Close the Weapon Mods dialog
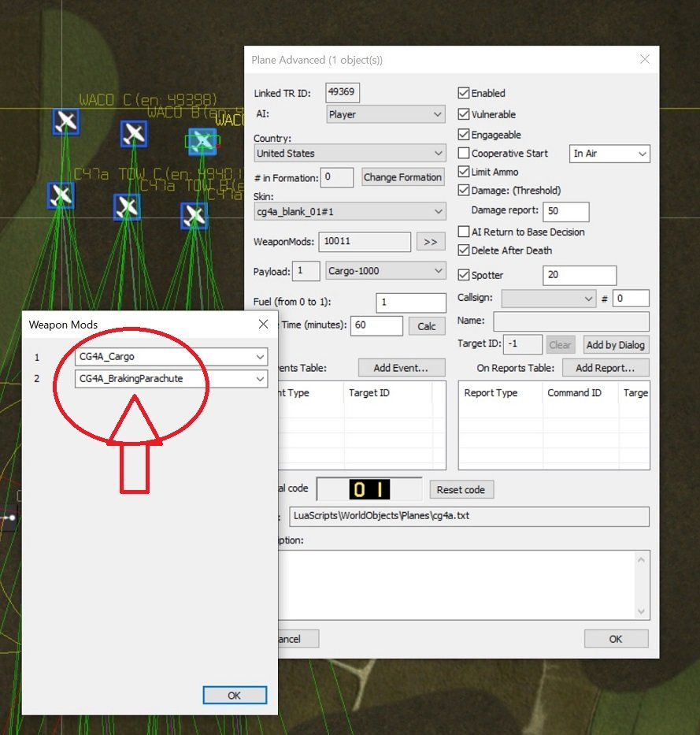Viewport: 700px width, 735px height. pyautogui.click(x=263, y=324)
